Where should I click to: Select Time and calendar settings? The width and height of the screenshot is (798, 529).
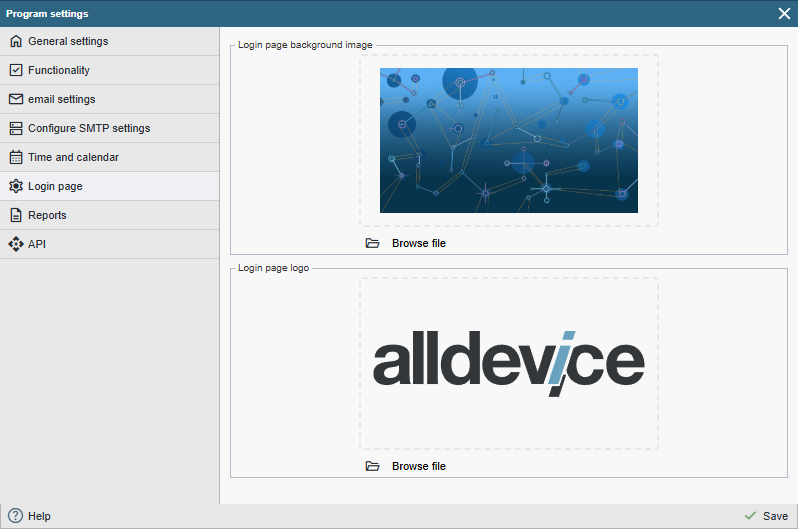click(x=109, y=157)
